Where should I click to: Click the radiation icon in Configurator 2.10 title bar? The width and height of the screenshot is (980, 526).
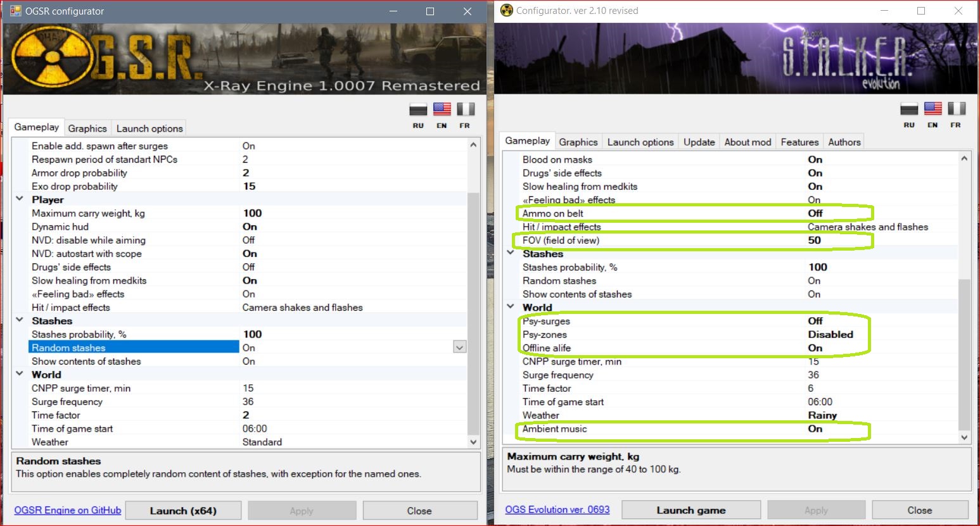[506, 10]
